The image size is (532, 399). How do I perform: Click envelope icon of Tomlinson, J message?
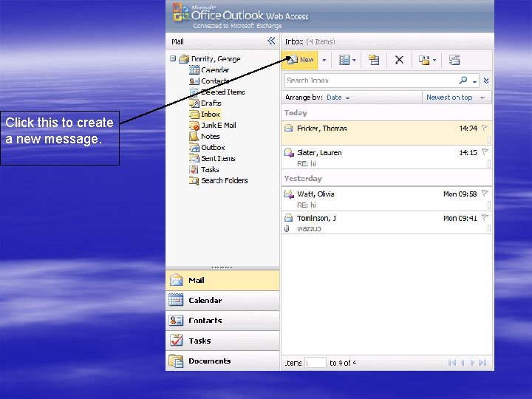tap(288, 218)
